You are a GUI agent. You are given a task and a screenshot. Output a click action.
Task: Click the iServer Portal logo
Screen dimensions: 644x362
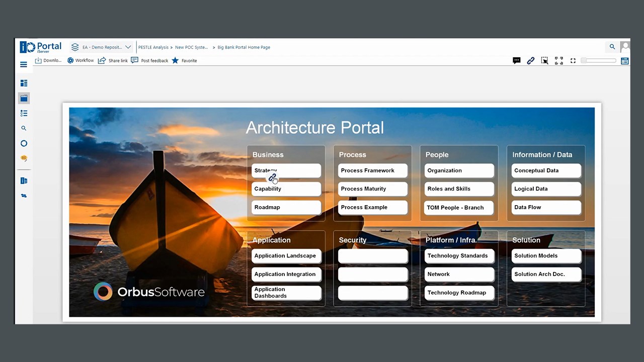[x=40, y=47]
